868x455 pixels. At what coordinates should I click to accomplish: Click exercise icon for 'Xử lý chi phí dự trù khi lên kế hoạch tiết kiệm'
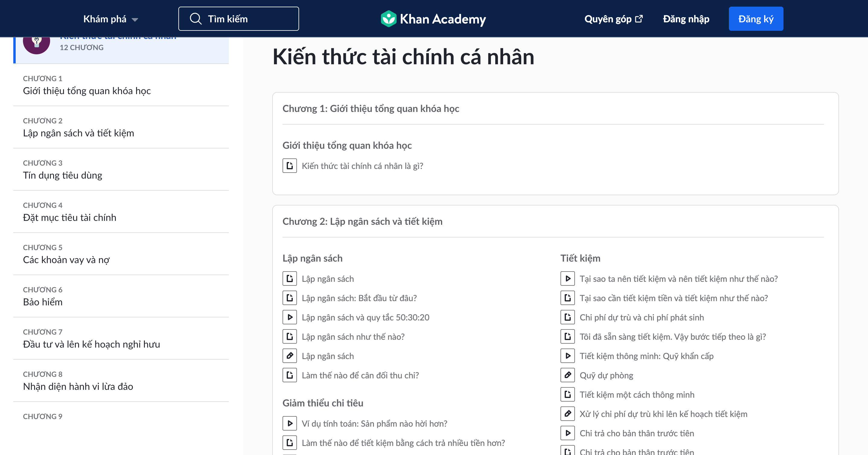567,414
